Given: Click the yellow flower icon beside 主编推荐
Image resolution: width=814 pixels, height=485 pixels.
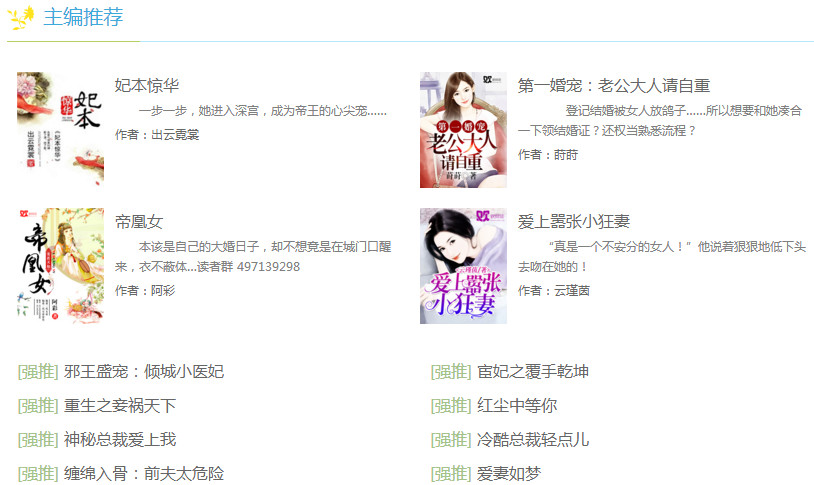Looking at the screenshot, I should [x=21, y=17].
